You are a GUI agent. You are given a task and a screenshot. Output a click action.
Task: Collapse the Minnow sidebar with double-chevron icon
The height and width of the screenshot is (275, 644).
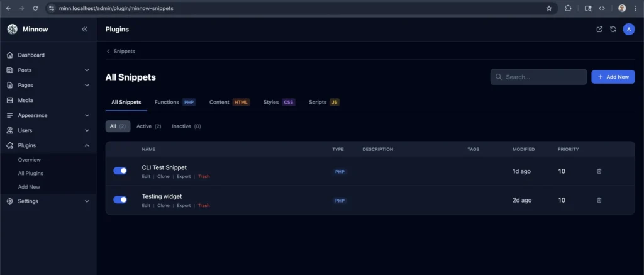85,29
